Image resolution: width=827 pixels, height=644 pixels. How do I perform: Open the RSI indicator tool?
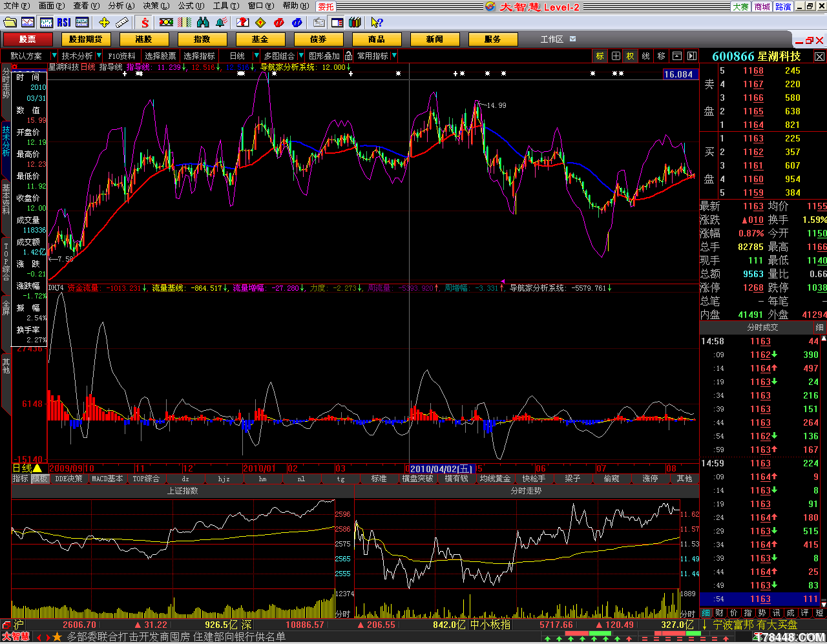click(64, 23)
